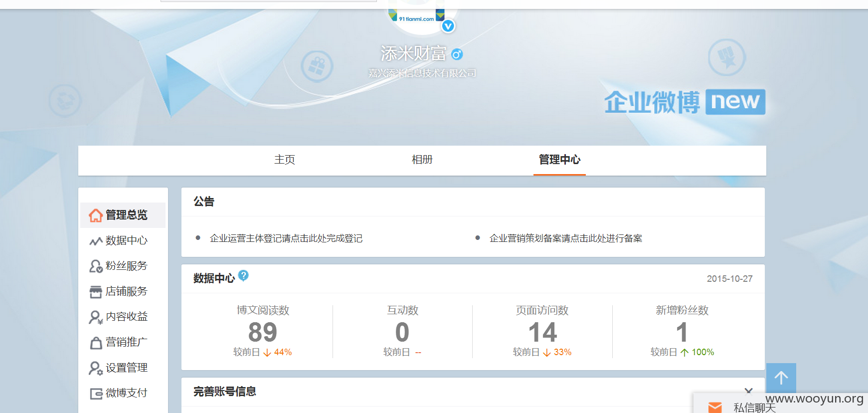
Task: Click the 页面访问数 value 14
Action: pyautogui.click(x=542, y=332)
